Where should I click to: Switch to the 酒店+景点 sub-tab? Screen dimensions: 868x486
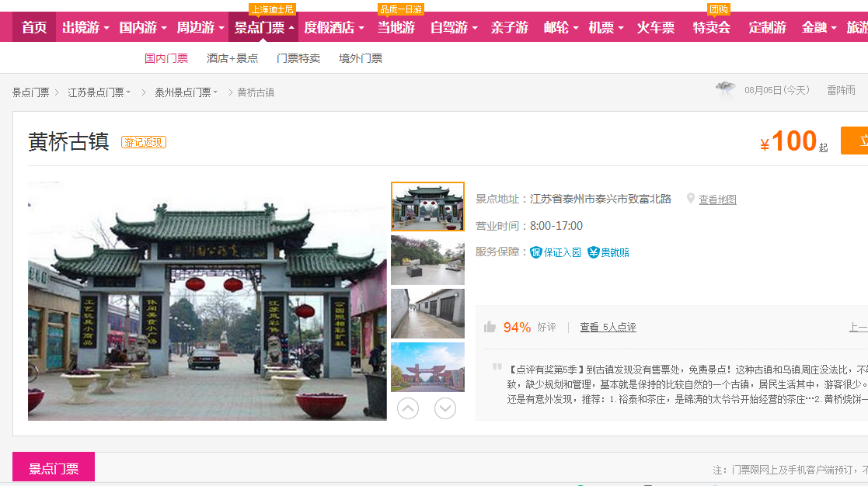(232, 58)
